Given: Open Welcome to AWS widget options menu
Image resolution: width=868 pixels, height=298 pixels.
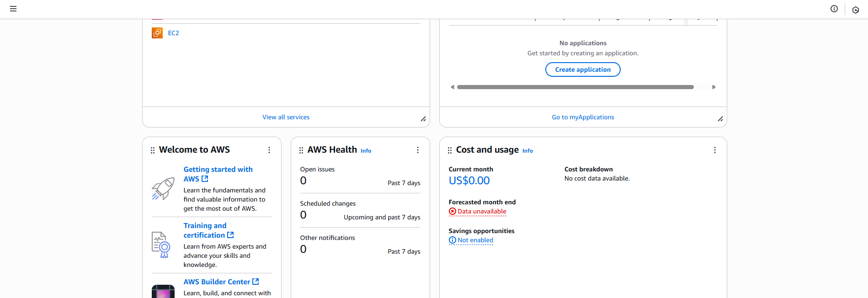Looking at the screenshot, I should tap(269, 150).
